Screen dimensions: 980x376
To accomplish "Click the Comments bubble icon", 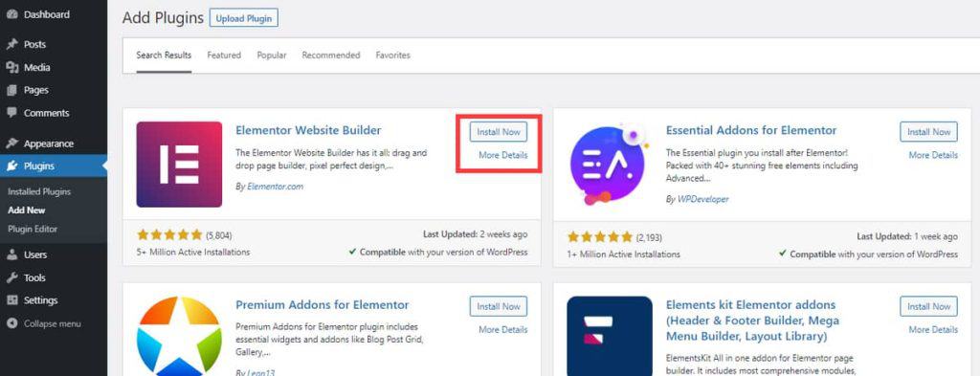I will 11,113.
